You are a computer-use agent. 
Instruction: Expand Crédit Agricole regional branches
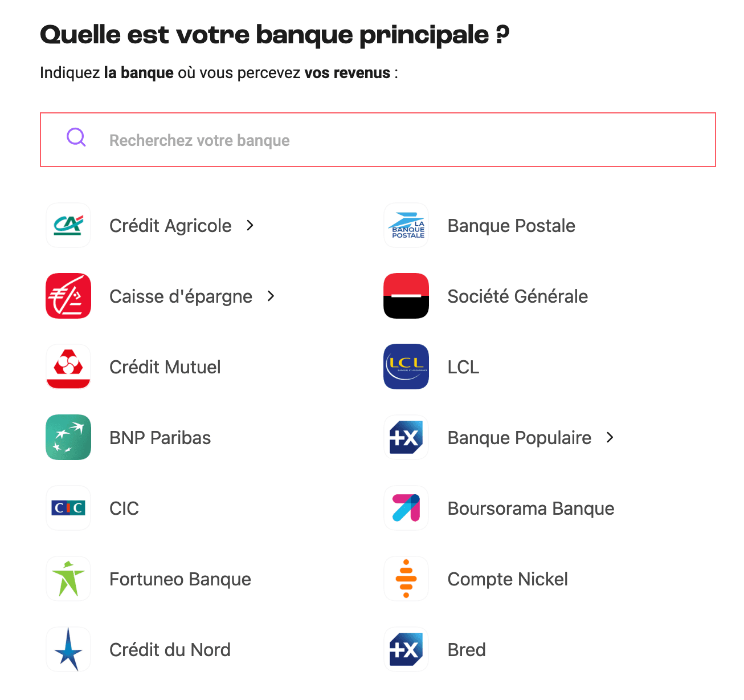point(250,225)
